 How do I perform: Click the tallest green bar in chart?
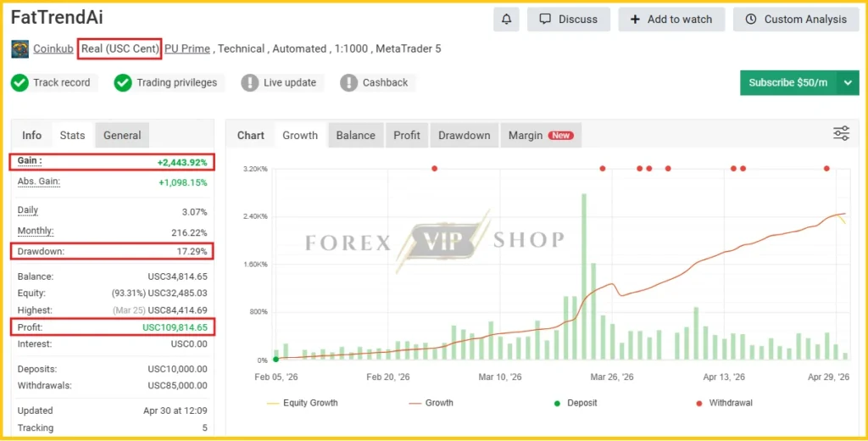point(584,276)
